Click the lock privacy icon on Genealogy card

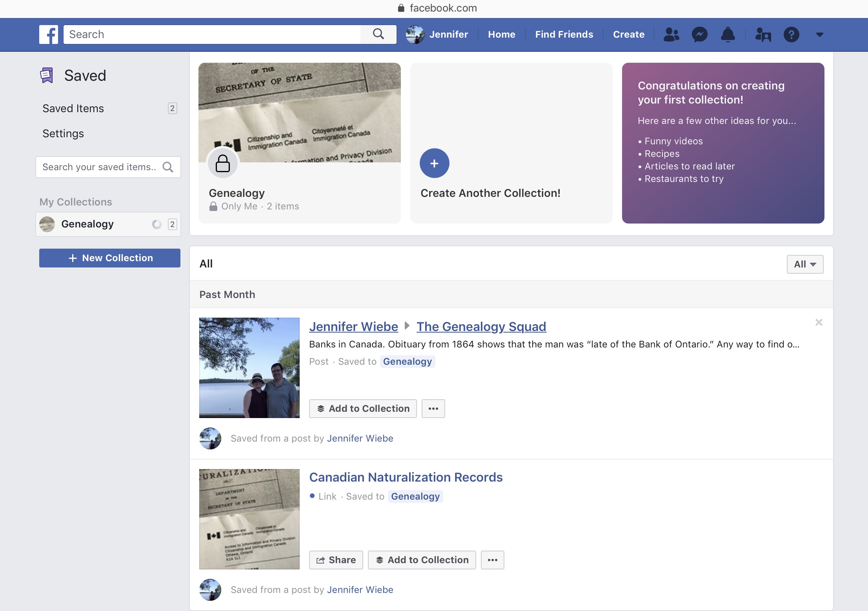click(222, 163)
